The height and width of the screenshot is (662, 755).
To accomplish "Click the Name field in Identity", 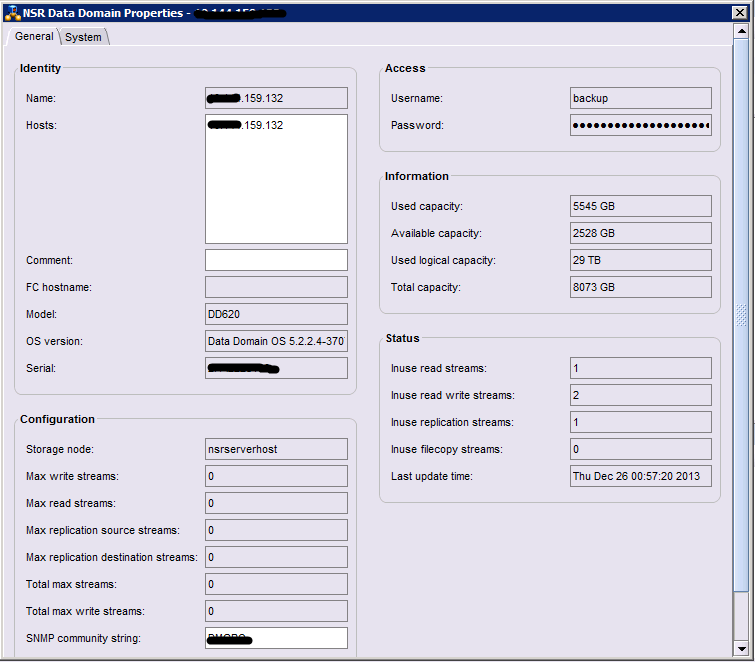I will [276, 98].
